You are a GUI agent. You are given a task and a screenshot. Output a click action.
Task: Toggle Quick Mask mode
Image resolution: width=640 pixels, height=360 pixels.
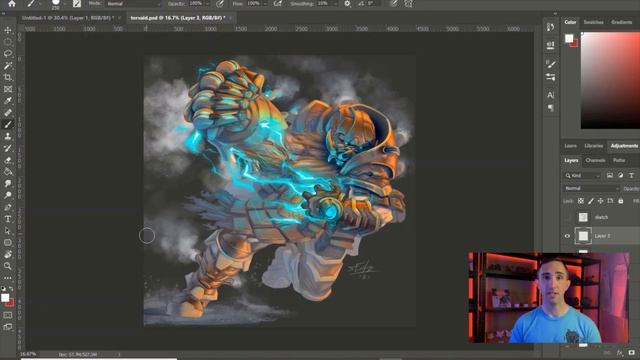pos(8,315)
